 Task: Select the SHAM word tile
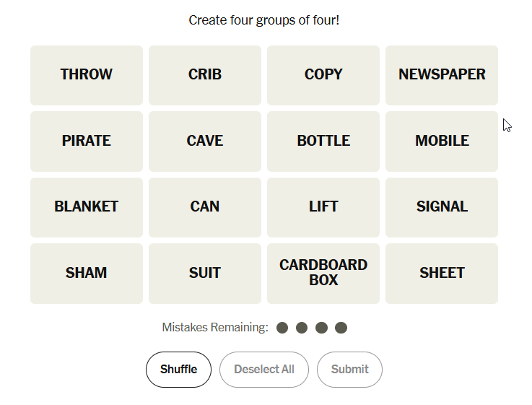point(87,274)
